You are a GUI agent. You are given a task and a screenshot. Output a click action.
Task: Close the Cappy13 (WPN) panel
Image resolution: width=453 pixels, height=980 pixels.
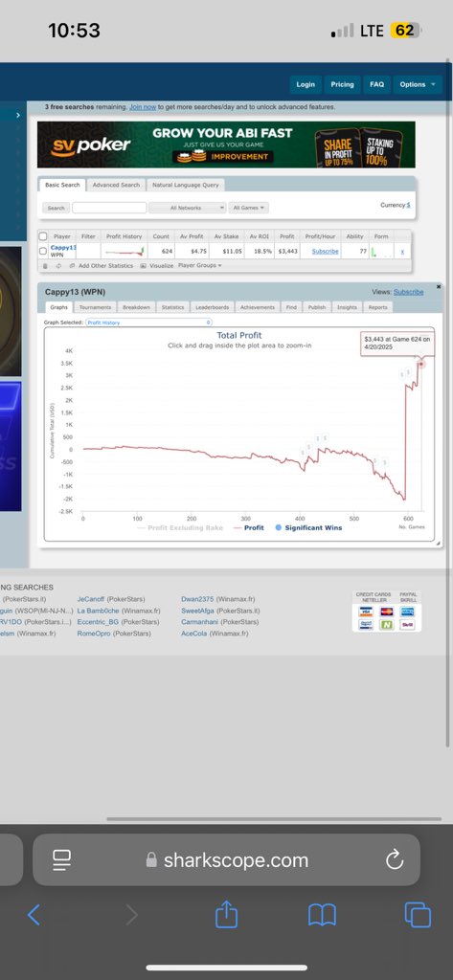pos(439,286)
